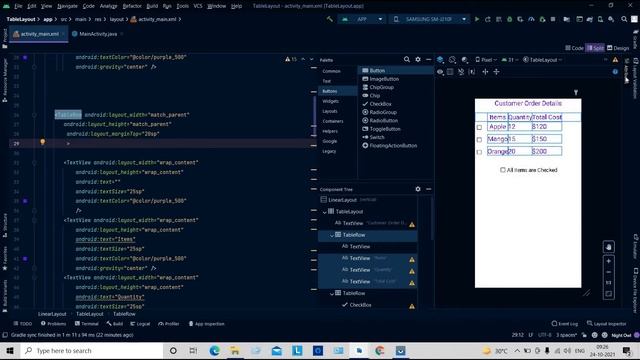Run the app with the green play icon
Image resolution: width=640 pixels, height=360 pixels.
coord(477,19)
